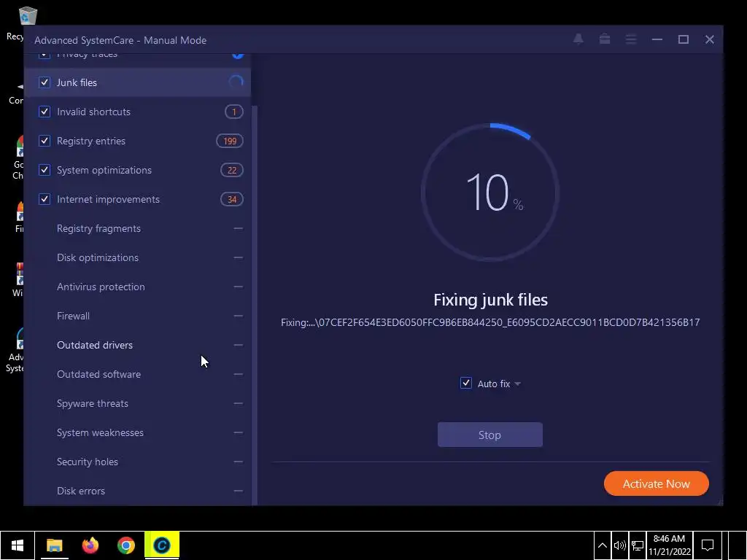Select Disk optimizations in the list
This screenshot has height=560, width=747.
[98, 257]
